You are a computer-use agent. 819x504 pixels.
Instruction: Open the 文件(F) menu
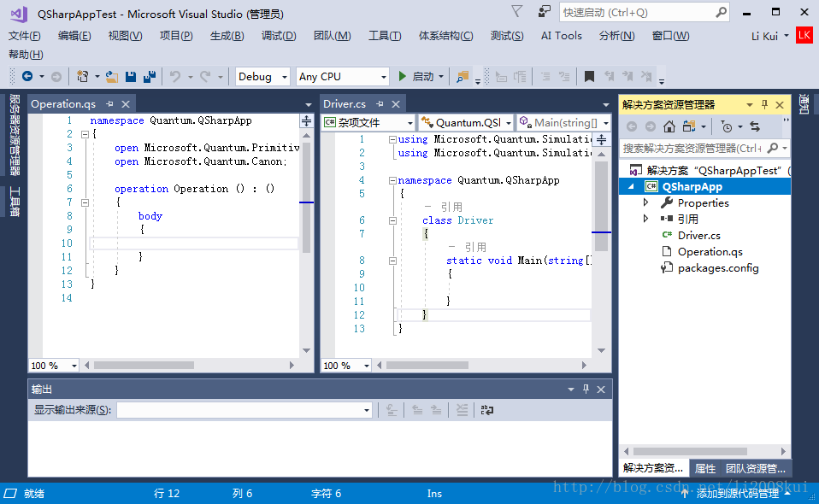pos(25,36)
